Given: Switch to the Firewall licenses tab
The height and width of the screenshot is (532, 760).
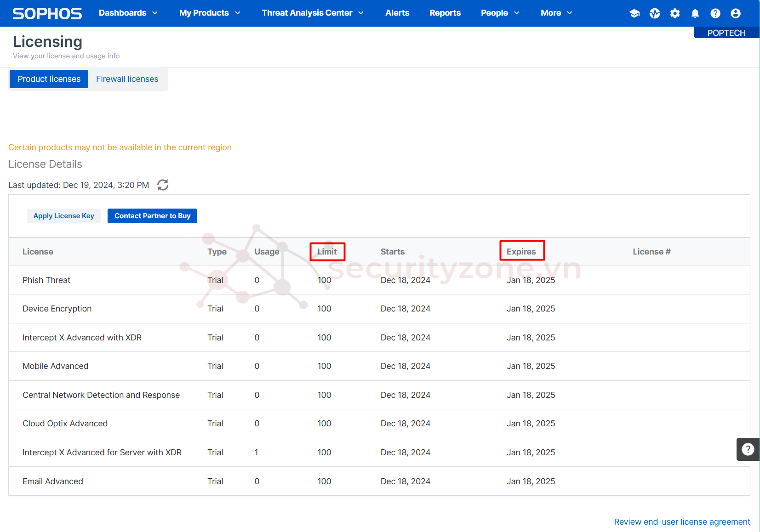Looking at the screenshot, I should pos(127,79).
